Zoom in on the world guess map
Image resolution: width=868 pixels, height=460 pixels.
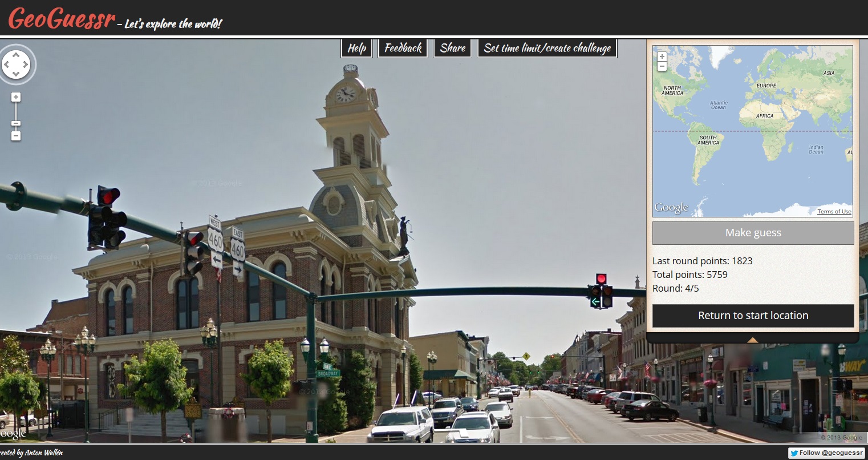tap(662, 57)
